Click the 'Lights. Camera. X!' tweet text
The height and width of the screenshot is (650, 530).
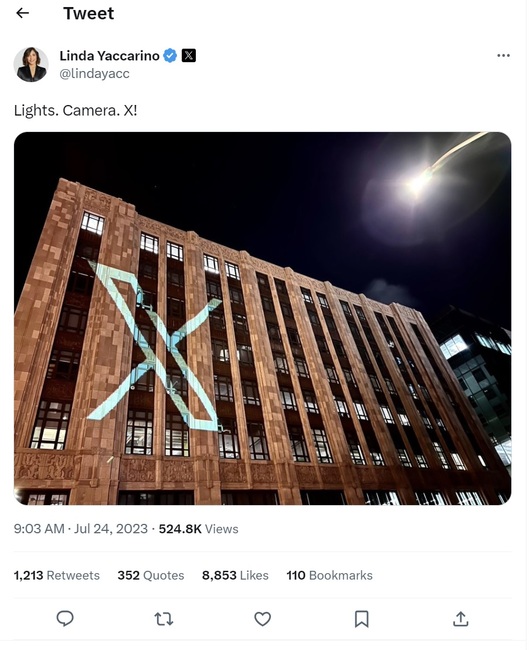point(75,111)
